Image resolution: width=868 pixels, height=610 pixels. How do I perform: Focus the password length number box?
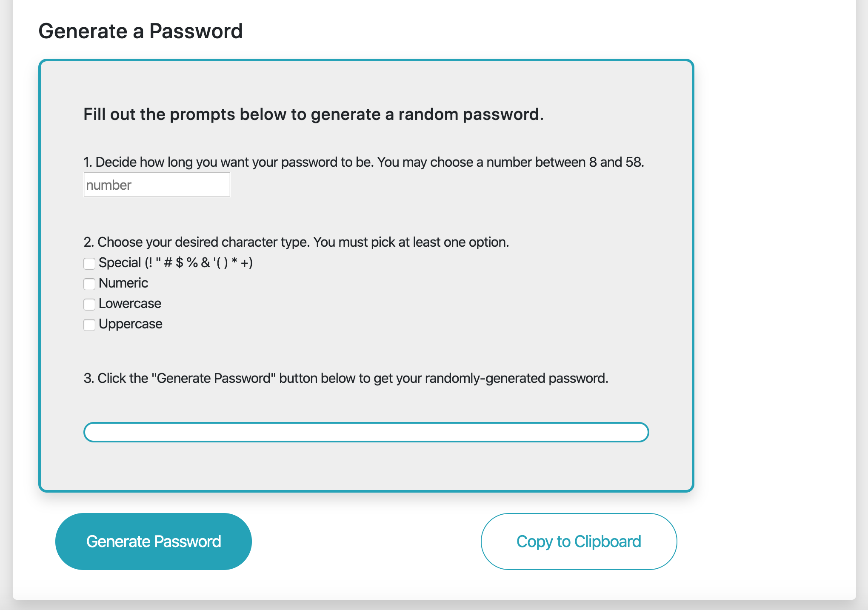[x=157, y=185]
